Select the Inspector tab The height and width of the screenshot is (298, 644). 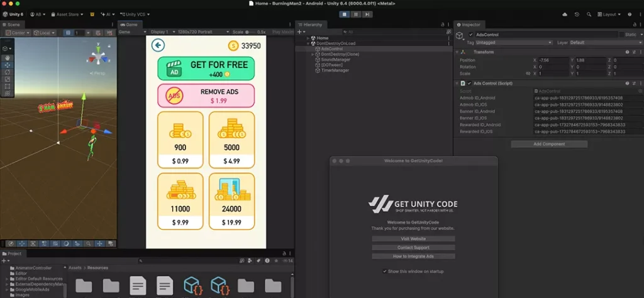click(x=470, y=25)
